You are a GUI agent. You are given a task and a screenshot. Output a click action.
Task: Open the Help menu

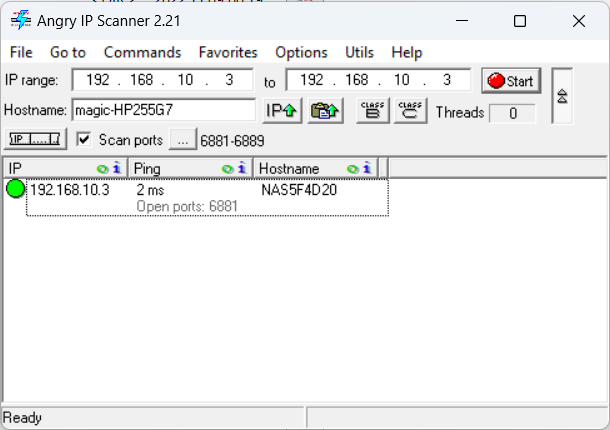click(407, 52)
